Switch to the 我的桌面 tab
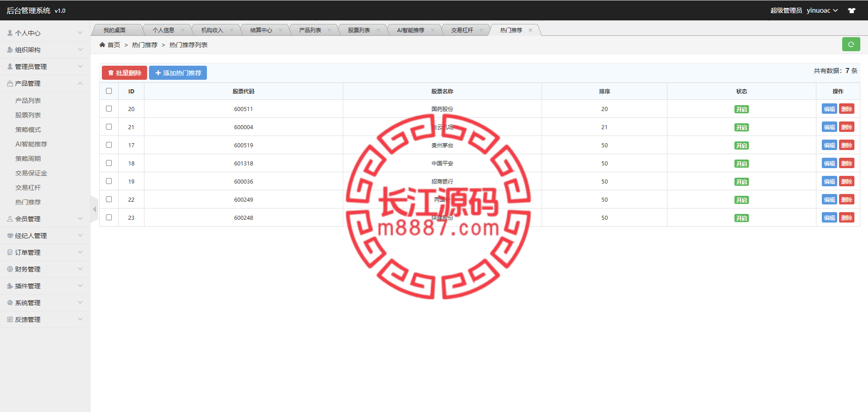This screenshot has width=868, height=412. pyautogui.click(x=115, y=30)
